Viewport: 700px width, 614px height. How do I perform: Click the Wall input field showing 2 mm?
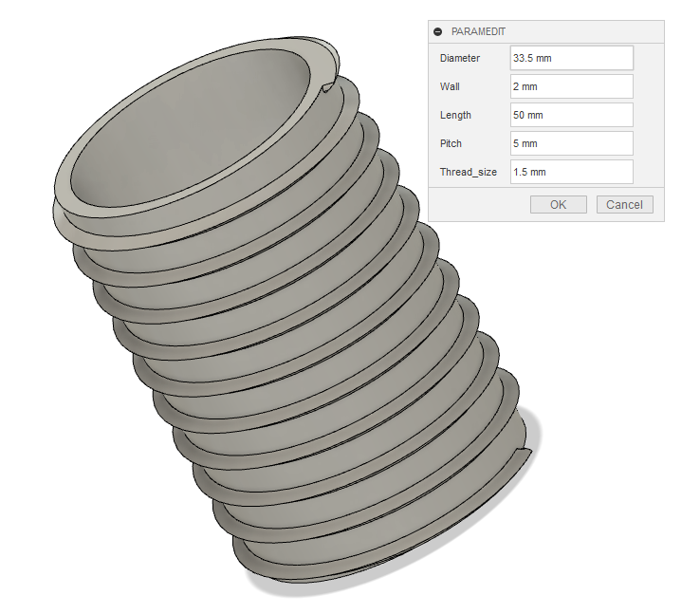pos(571,86)
